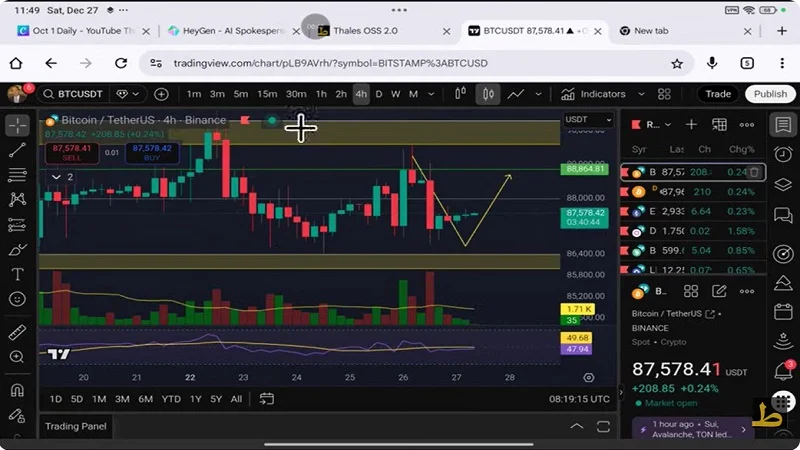Screen dimensions: 800x450
Task: Select the 1h timeframe
Action: 321,94
